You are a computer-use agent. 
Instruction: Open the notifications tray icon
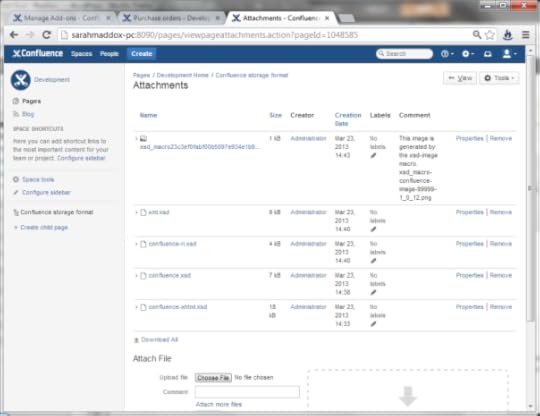(488, 54)
